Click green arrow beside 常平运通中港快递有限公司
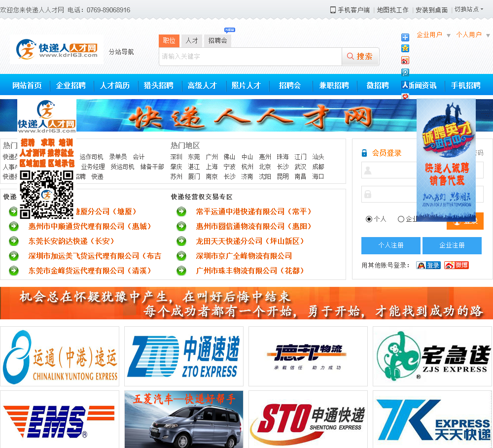 point(181,211)
